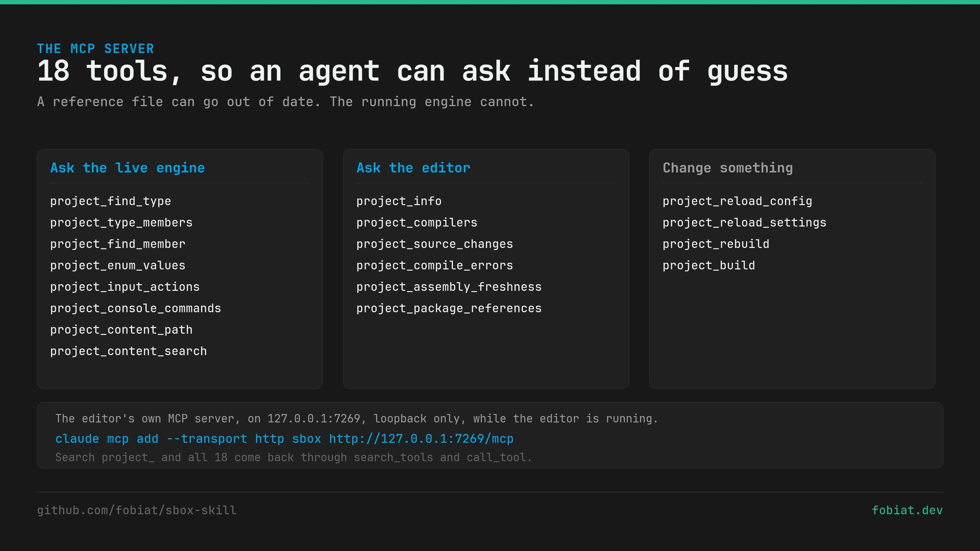Click the project_assembly_freshness tool
The image size is (980, 551).
click(x=449, y=287)
